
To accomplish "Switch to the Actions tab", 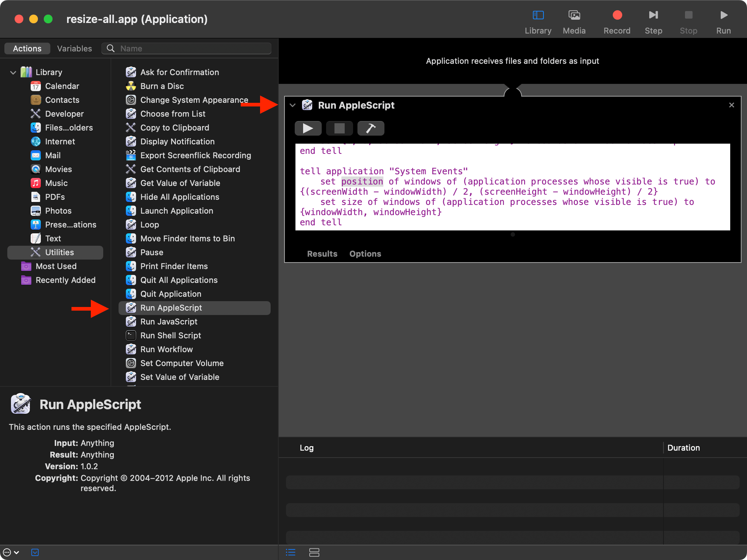I will [x=27, y=48].
